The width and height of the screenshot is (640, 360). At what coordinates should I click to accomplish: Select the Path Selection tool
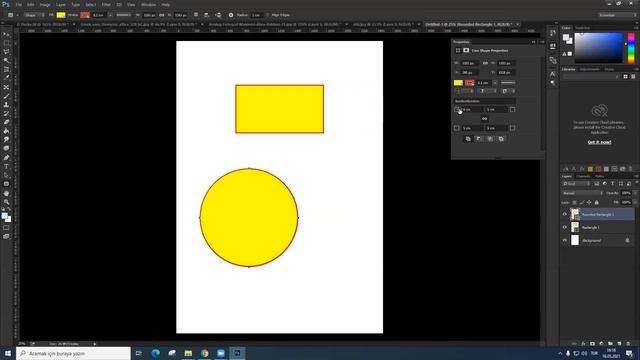coord(6,175)
